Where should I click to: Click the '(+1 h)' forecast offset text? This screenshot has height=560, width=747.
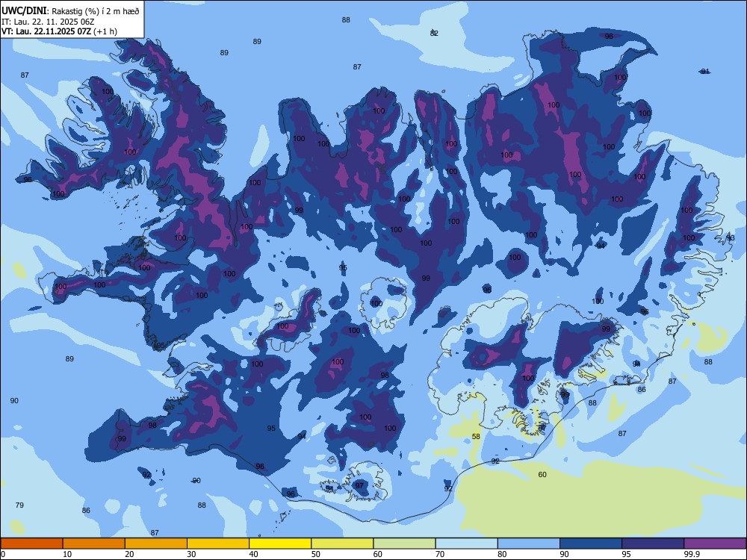click(x=105, y=32)
